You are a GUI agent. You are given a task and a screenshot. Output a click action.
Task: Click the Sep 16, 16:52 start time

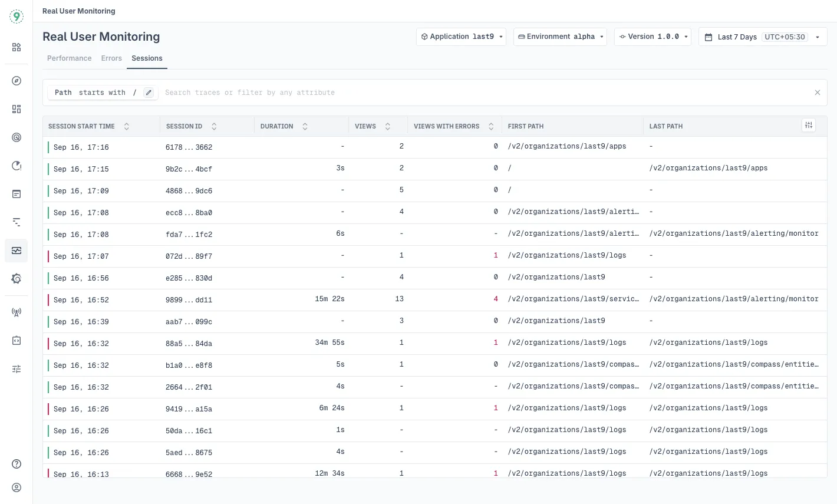pyautogui.click(x=81, y=300)
